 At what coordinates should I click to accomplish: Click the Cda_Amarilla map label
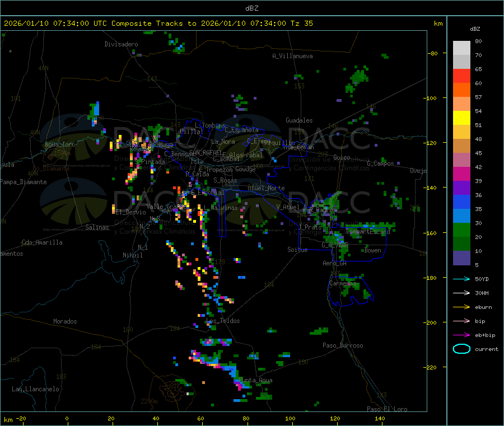point(42,242)
